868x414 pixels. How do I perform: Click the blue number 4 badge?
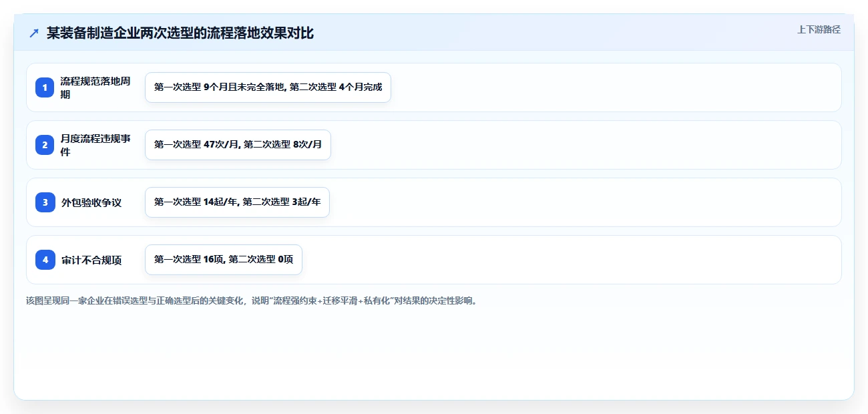pyautogui.click(x=45, y=260)
